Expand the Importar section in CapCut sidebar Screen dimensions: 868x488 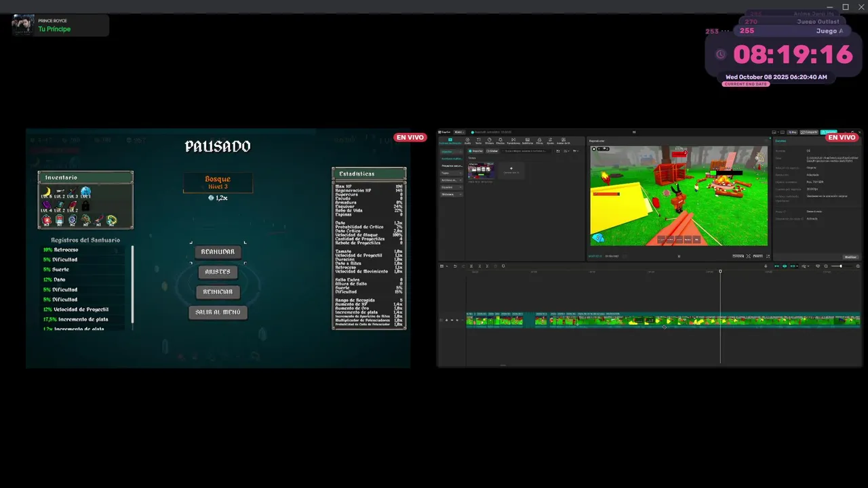pos(452,151)
